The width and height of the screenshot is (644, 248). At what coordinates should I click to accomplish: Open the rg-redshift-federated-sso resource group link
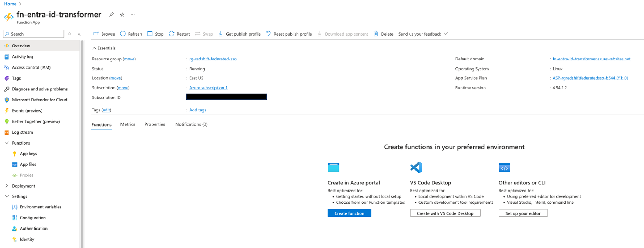(213, 59)
